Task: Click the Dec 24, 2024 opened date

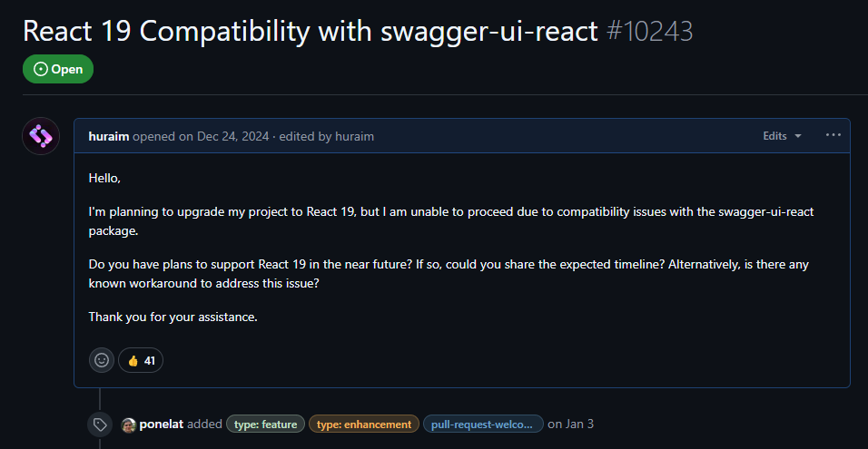Action: (233, 136)
